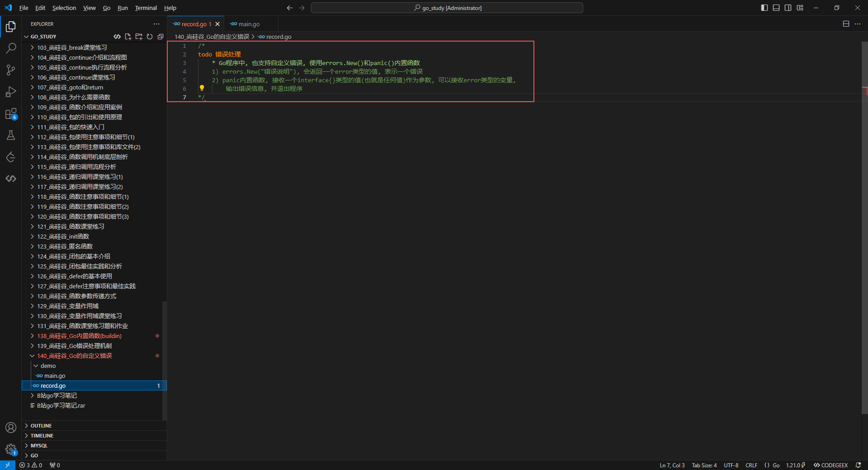Open explorer Views and More Actions menu
Screen dimensions: 868x470
156,24
